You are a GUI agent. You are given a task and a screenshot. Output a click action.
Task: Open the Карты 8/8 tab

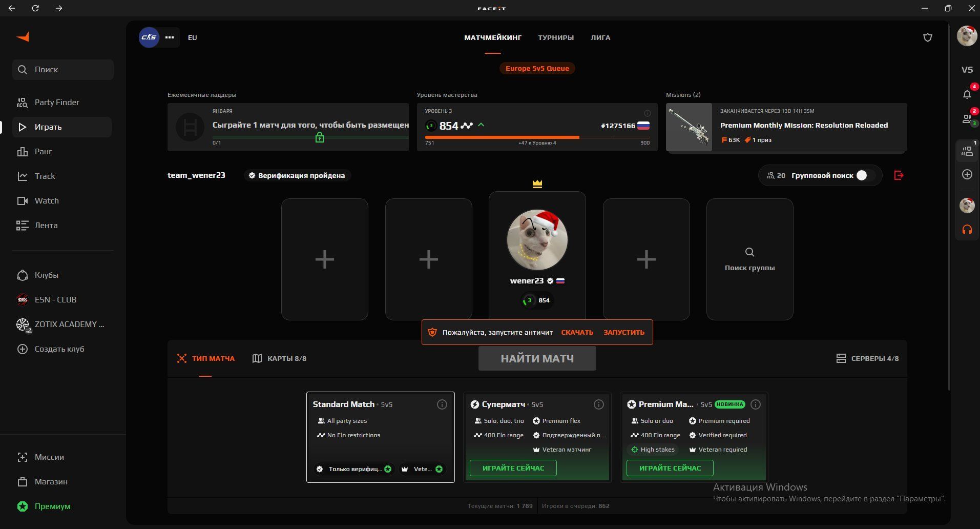(280, 358)
